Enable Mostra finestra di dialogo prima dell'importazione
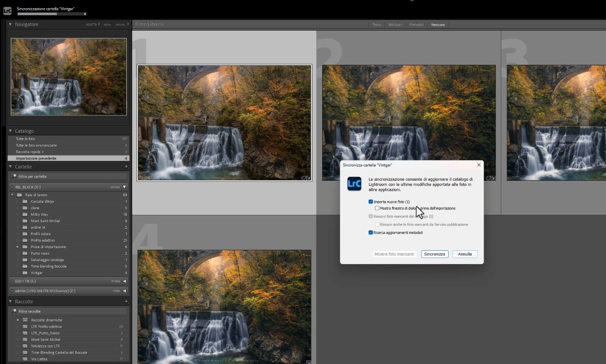This screenshot has width=606, height=364. (x=377, y=208)
